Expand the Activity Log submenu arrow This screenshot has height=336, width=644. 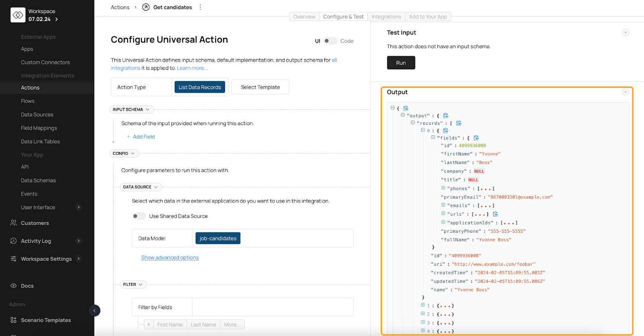click(x=78, y=241)
